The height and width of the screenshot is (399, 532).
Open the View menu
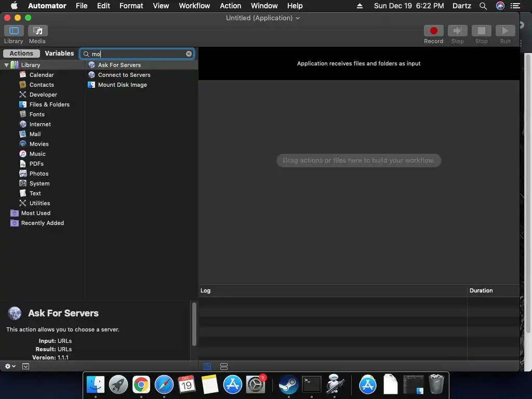tap(161, 6)
